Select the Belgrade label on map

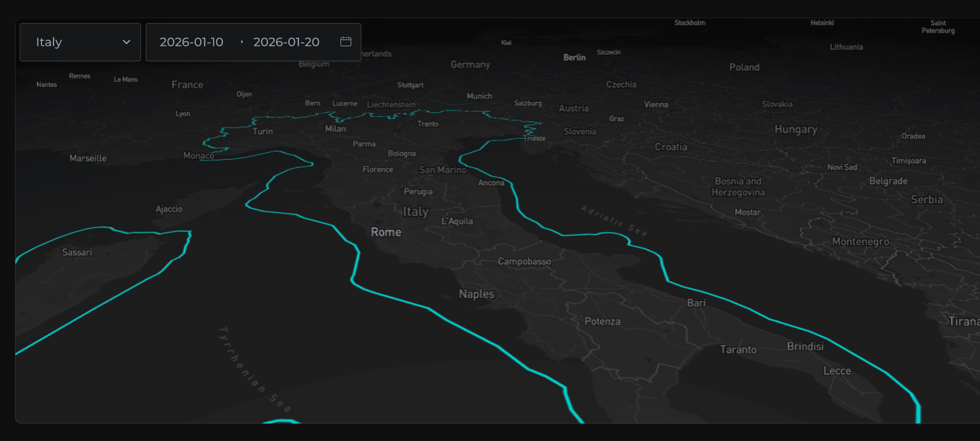[888, 181]
